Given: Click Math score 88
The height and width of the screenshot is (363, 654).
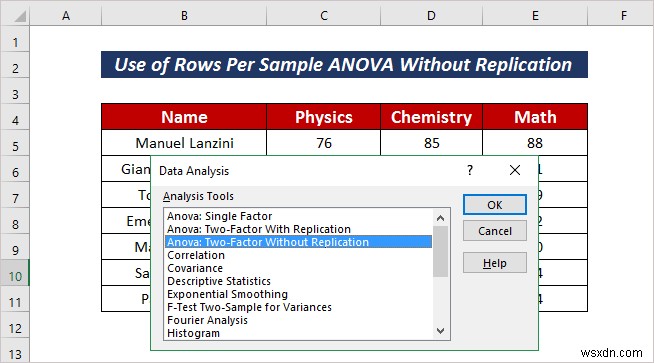Looking at the screenshot, I should [x=535, y=143].
